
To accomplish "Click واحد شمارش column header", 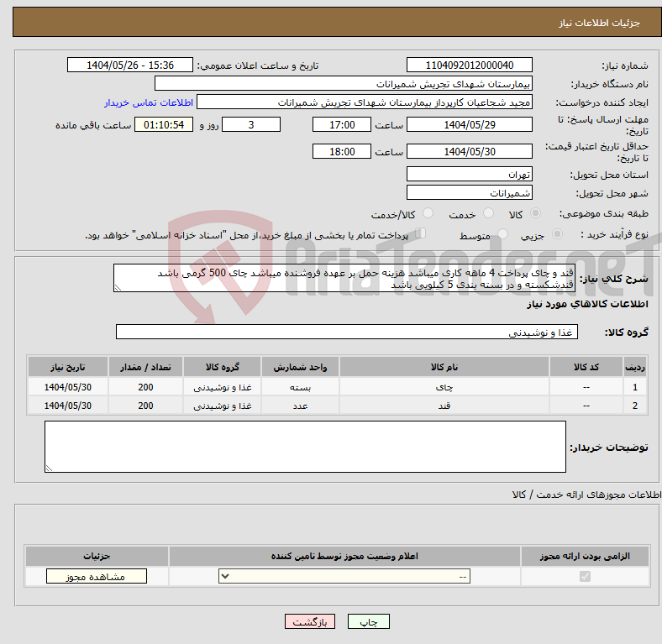I will (300, 367).
